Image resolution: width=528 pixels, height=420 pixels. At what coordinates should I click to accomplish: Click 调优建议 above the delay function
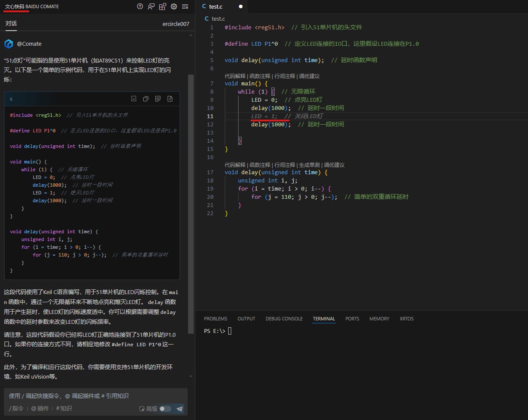(x=334, y=165)
